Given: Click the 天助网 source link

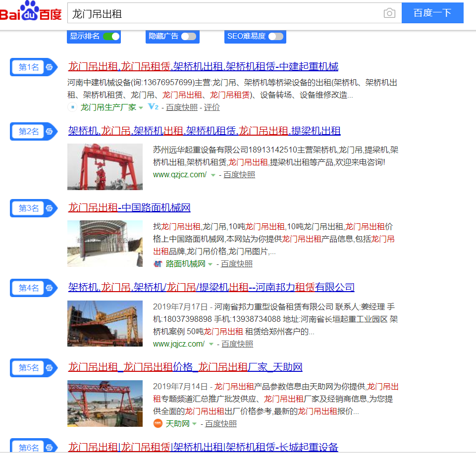Looking at the screenshot, I should (x=178, y=424).
